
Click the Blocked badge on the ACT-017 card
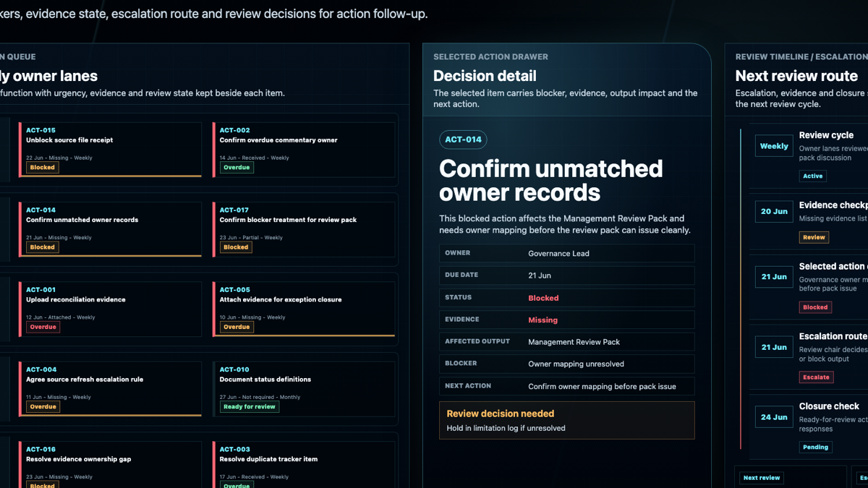pos(236,247)
